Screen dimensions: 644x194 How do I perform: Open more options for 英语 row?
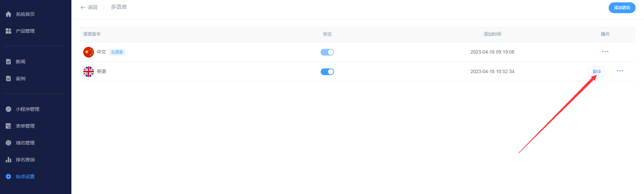[x=620, y=71]
